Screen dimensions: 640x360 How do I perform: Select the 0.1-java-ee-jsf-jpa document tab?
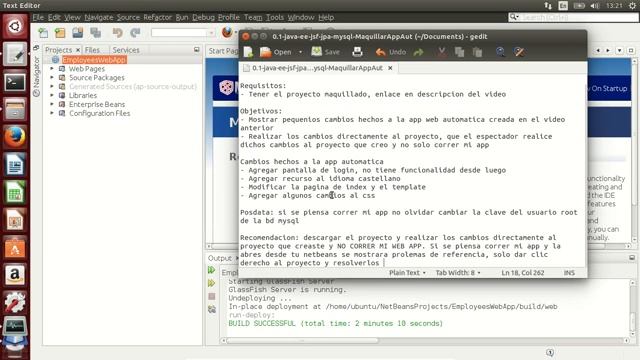(317, 68)
